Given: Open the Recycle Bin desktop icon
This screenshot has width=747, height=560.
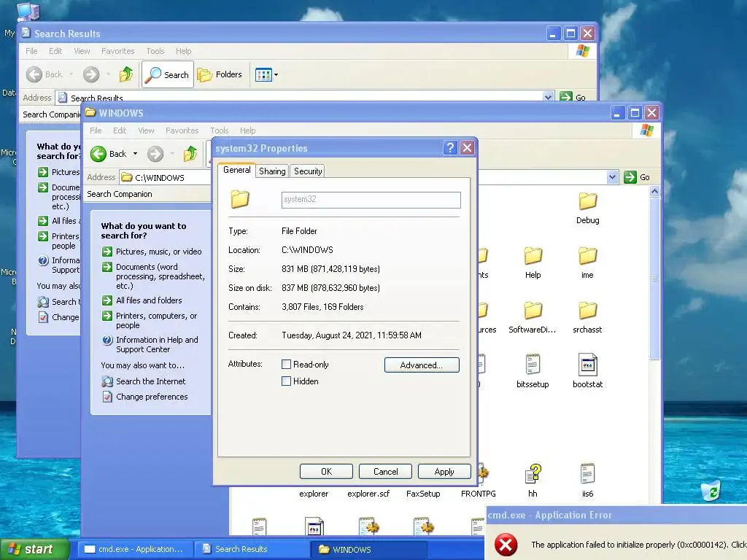Looking at the screenshot, I should (711, 490).
